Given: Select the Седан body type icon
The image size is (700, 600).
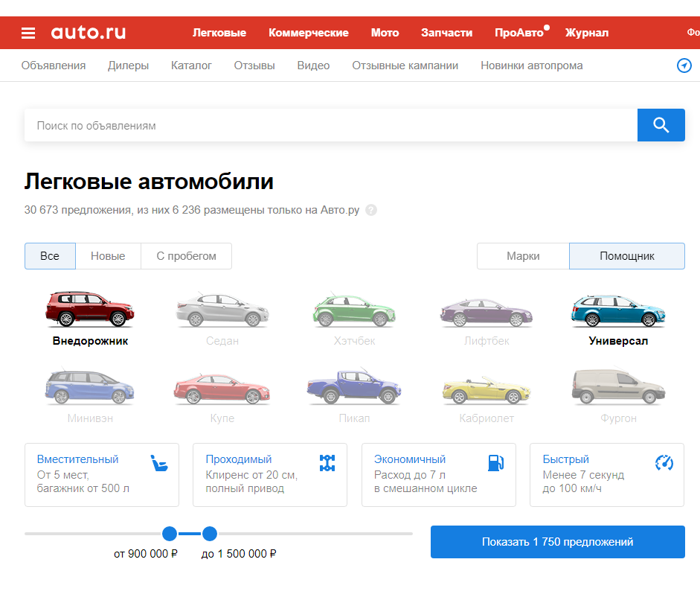Looking at the screenshot, I should pyautogui.click(x=222, y=311).
